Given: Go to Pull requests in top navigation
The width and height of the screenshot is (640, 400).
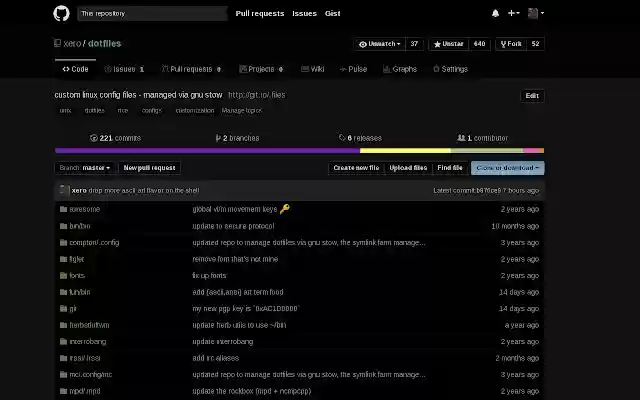Looking at the screenshot, I should pyautogui.click(x=260, y=13).
